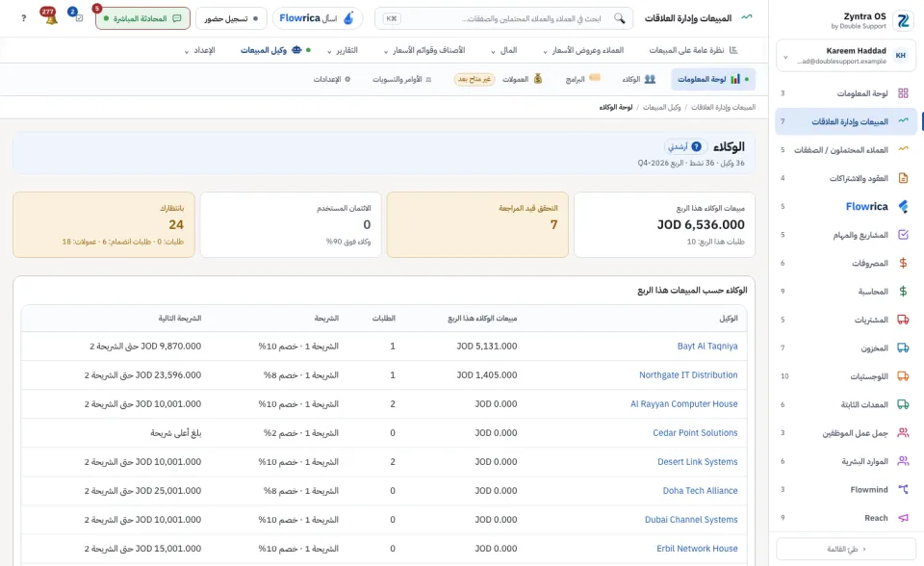Switch to the البرامج sub-tab
The width and height of the screenshot is (924, 566).
point(582,79)
